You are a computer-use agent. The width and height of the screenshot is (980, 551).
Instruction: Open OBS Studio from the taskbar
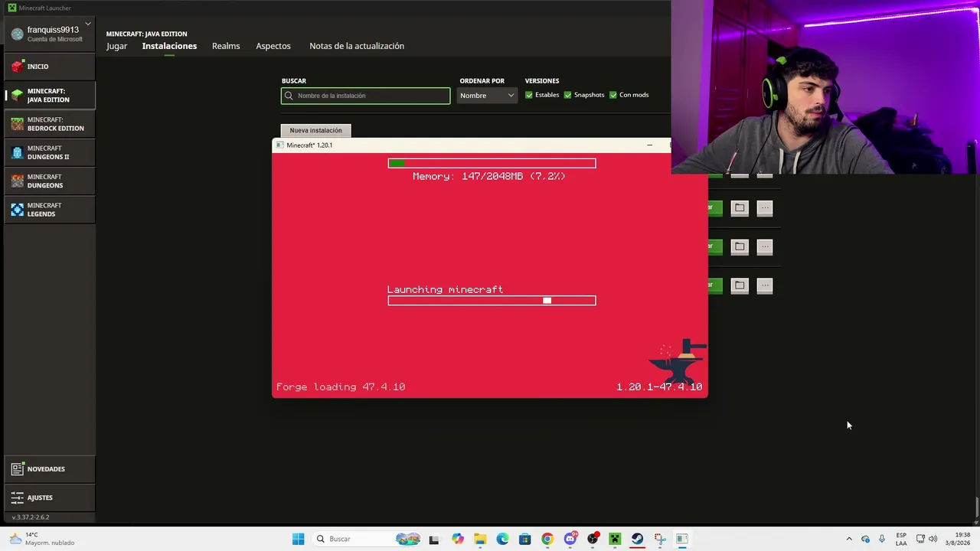point(593,539)
